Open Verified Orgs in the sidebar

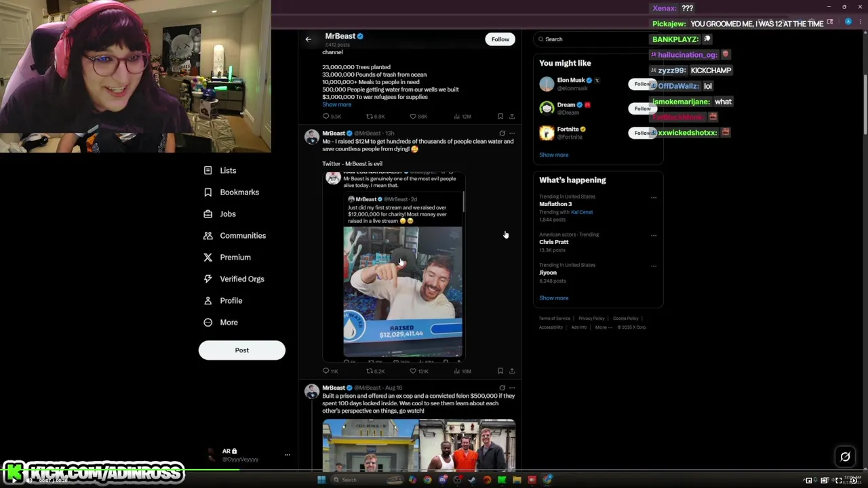242,279
